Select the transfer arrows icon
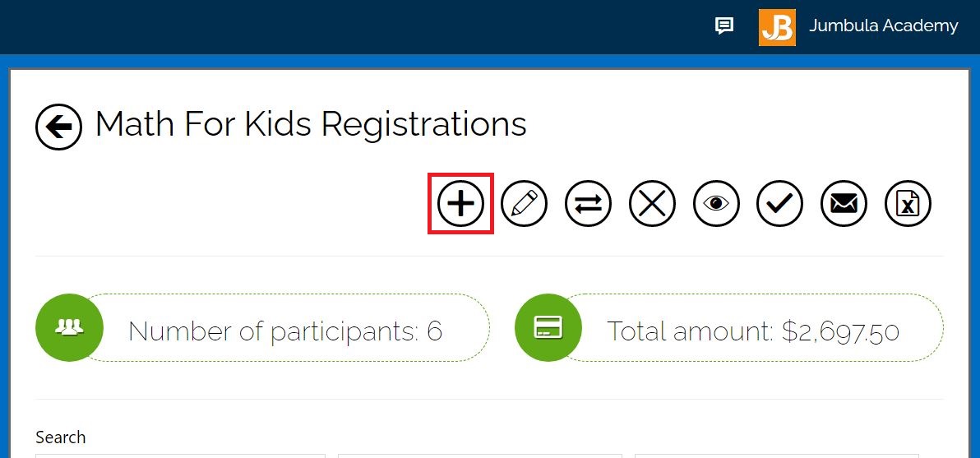Viewport: 980px width, 458px height. pyautogui.click(x=588, y=204)
